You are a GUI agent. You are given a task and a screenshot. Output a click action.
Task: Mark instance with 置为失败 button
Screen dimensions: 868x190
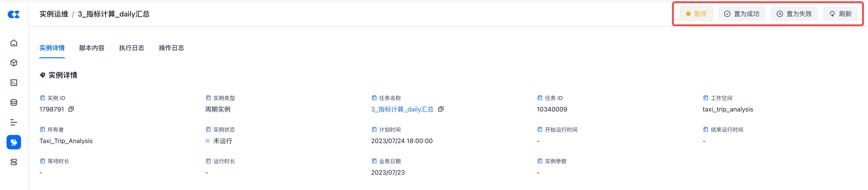click(x=794, y=14)
